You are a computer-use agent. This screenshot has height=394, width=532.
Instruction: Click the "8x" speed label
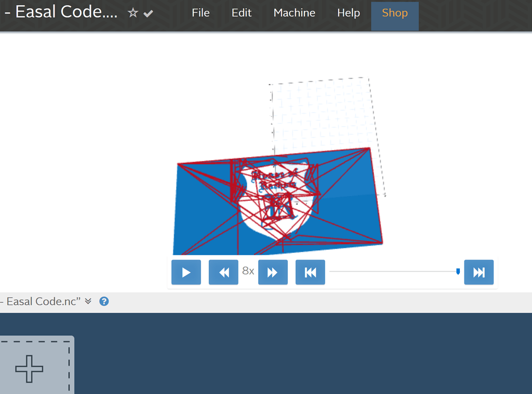point(247,270)
